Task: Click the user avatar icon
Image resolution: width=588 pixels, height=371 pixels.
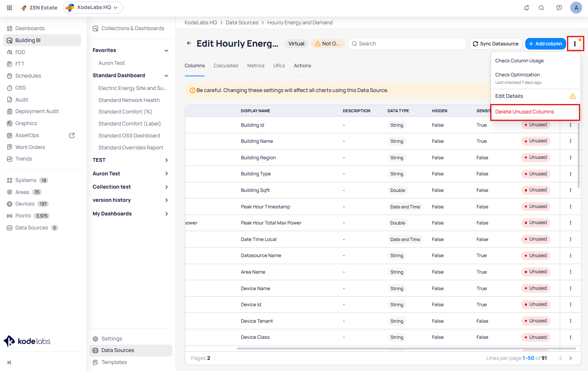Action: (576, 8)
